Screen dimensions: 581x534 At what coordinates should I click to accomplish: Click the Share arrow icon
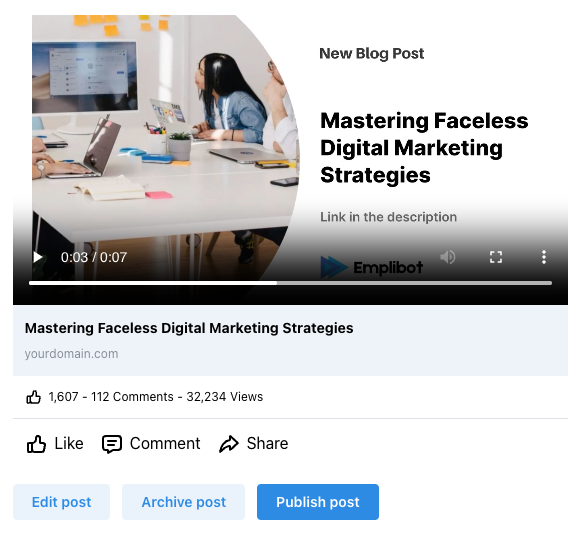click(x=229, y=444)
